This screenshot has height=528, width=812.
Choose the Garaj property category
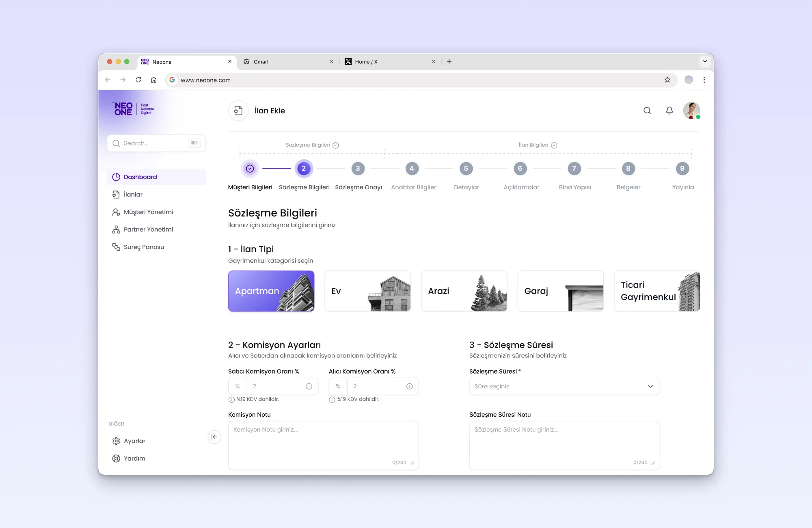click(560, 291)
